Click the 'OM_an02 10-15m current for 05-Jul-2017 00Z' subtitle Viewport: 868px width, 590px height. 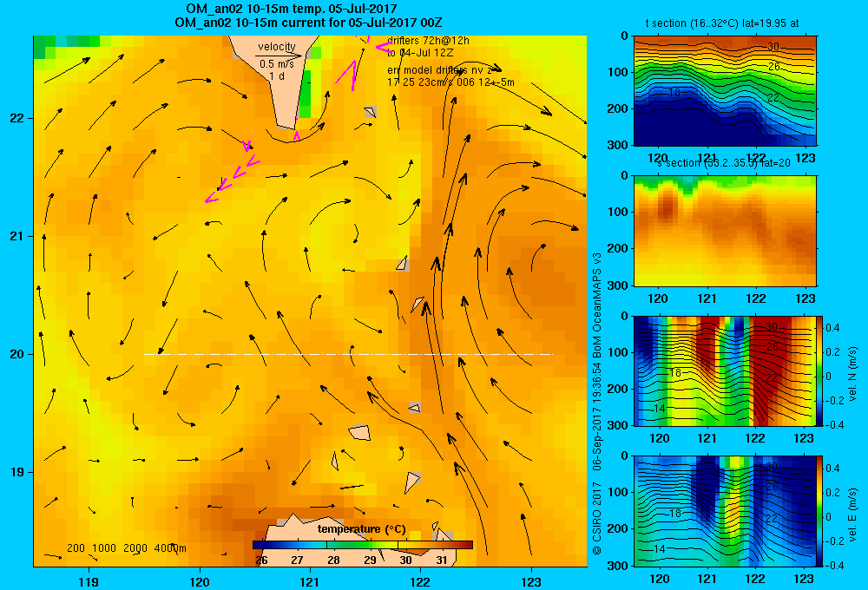point(308,23)
